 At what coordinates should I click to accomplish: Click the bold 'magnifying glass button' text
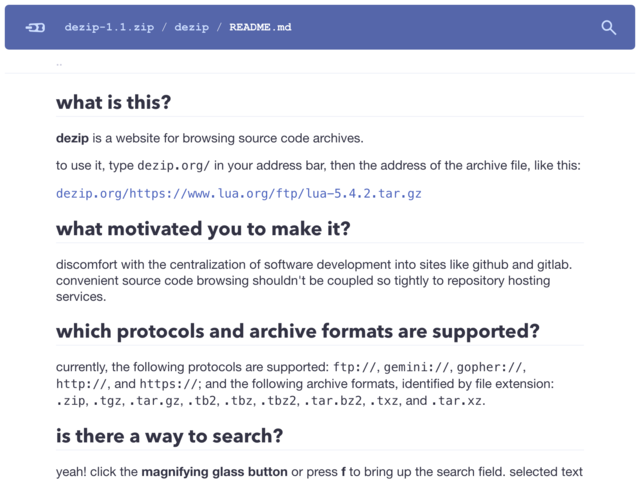click(214, 472)
